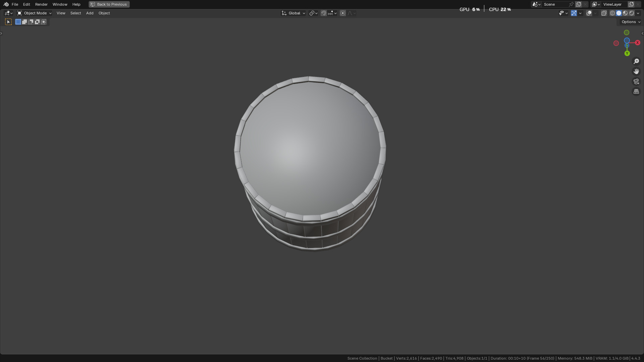Open the editor type selector dropdown

pos(8,13)
